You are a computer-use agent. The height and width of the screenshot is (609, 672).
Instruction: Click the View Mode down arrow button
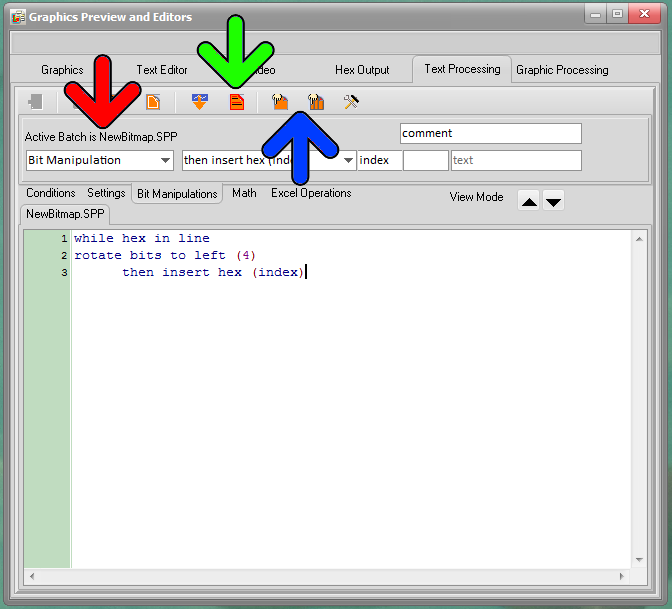pyautogui.click(x=553, y=201)
